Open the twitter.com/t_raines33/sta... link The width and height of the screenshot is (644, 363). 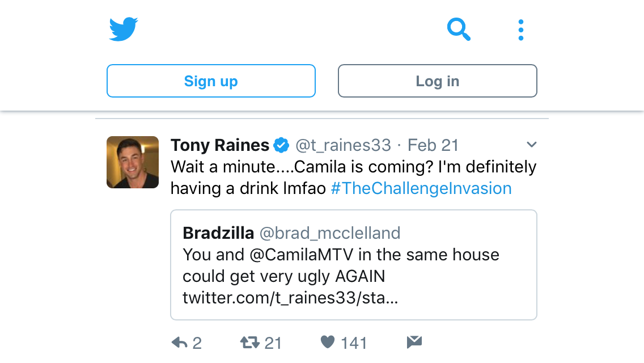coord(290,298)
